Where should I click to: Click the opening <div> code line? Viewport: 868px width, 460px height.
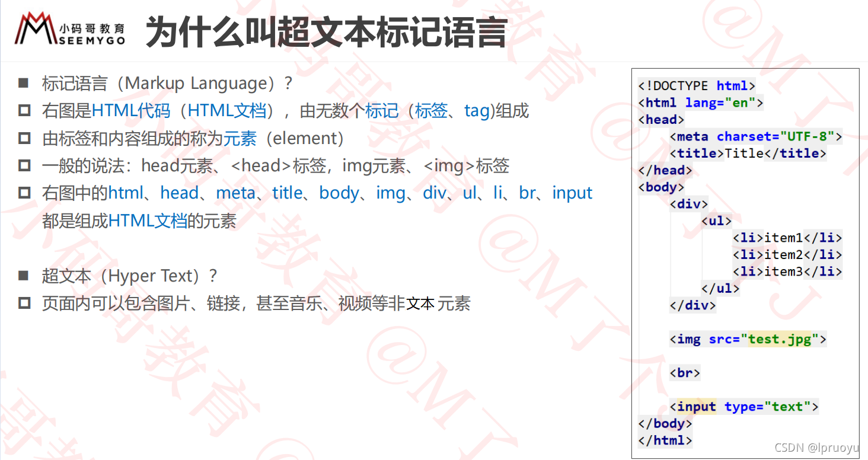point(689,204)
